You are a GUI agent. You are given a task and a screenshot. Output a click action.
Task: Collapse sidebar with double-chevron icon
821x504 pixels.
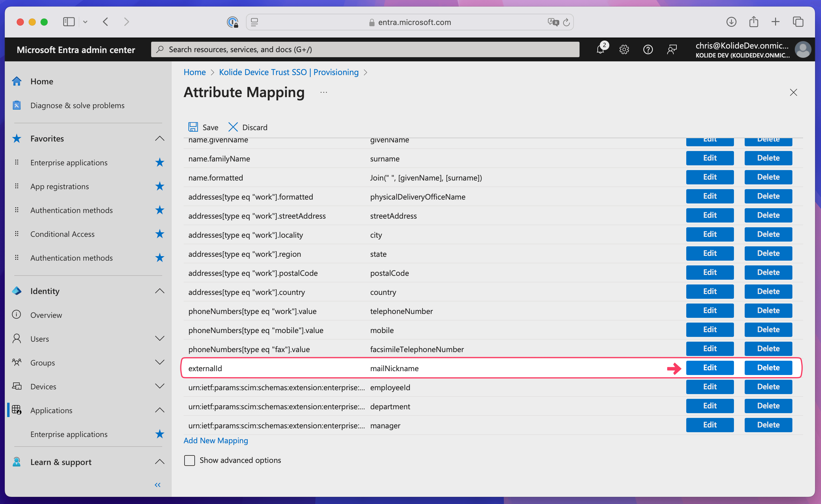pos(157,485)
